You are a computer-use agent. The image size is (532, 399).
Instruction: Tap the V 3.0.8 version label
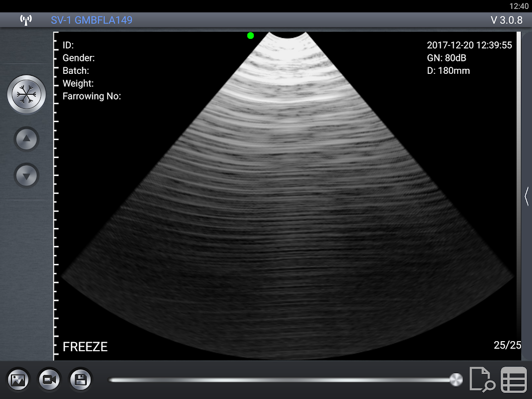coord(506,20)
